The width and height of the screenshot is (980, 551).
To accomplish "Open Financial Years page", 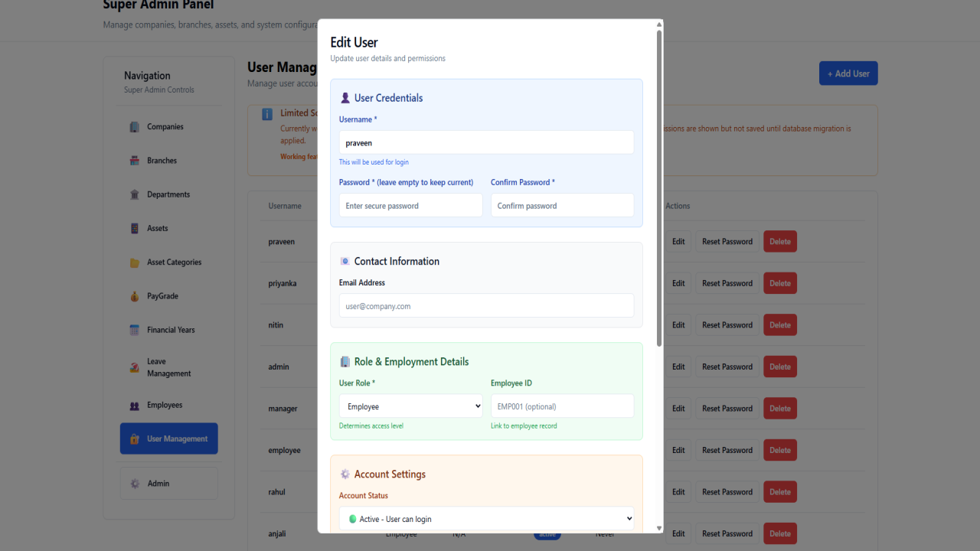I will [169, 330].
